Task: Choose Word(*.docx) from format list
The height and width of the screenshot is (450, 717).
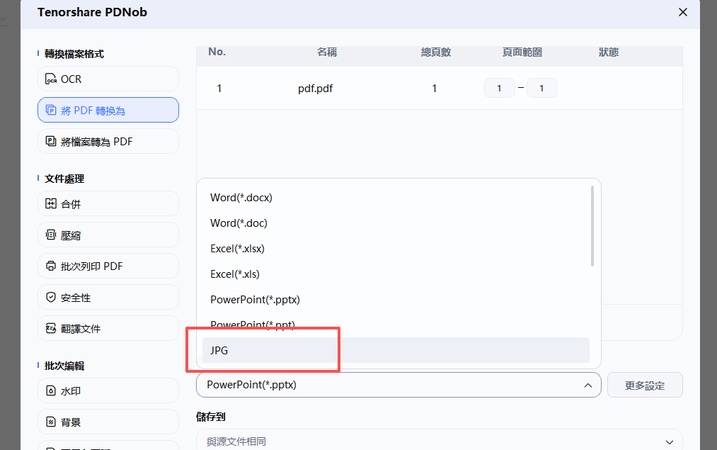Action: tap(396, 198)
